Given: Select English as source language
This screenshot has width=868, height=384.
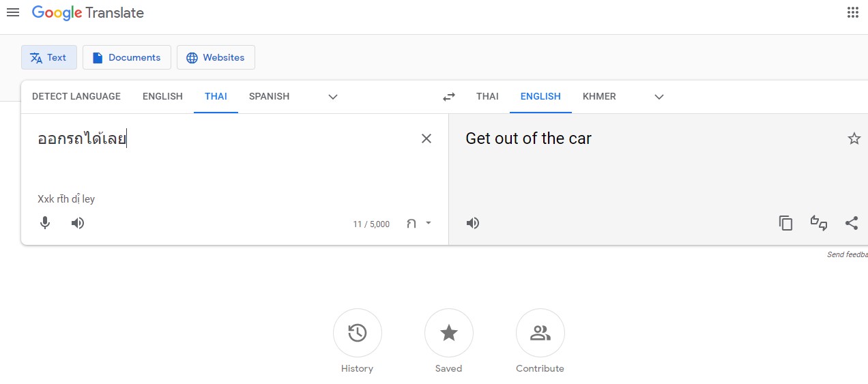Looking at the screenshot, I should tap(162, 96).
